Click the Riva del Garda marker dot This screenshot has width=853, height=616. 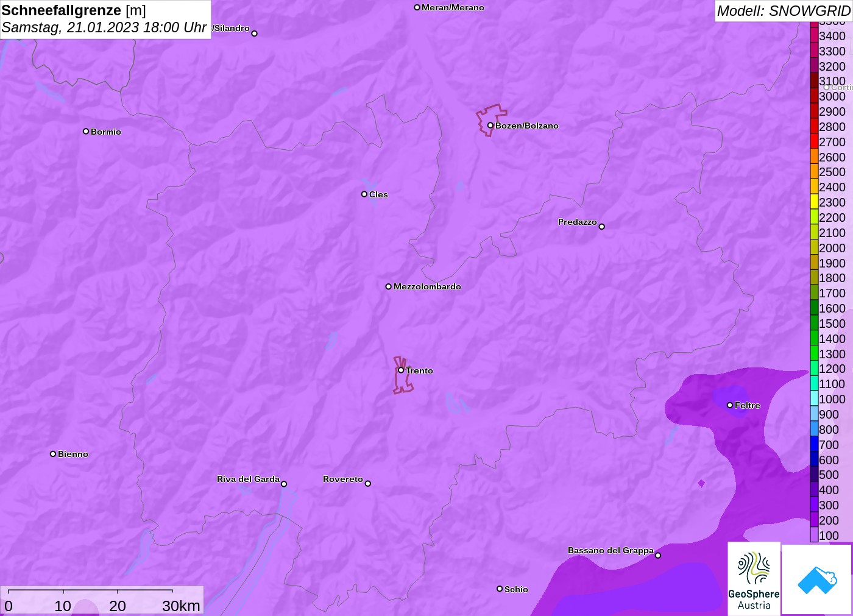(x=284, y=484)
